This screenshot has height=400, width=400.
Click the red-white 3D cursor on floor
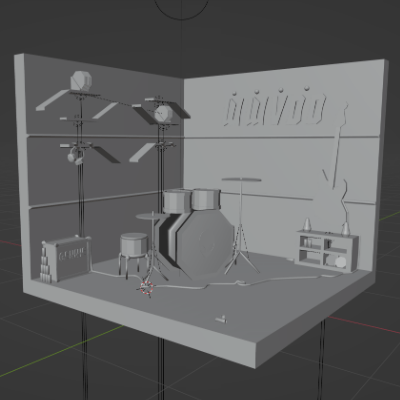coord(146,287)
